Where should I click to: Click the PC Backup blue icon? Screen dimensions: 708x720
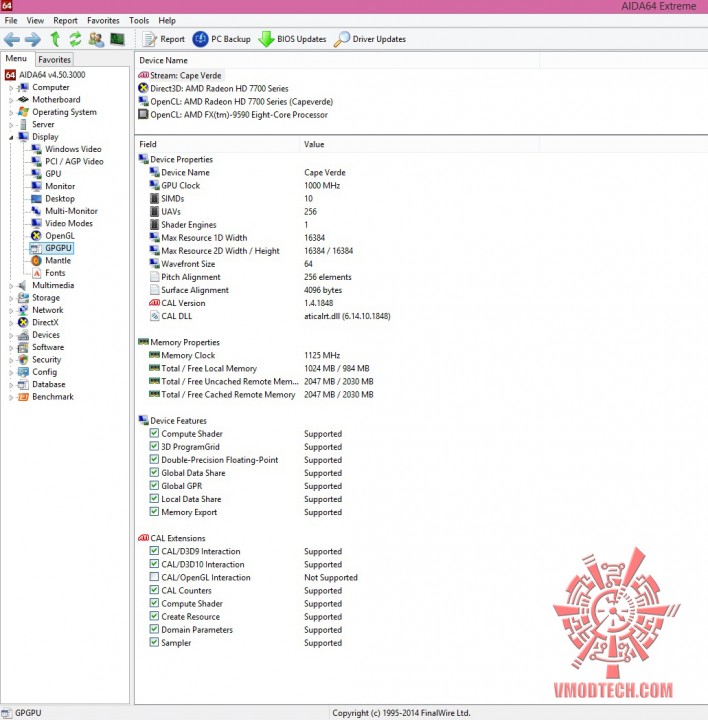[200, 39]
